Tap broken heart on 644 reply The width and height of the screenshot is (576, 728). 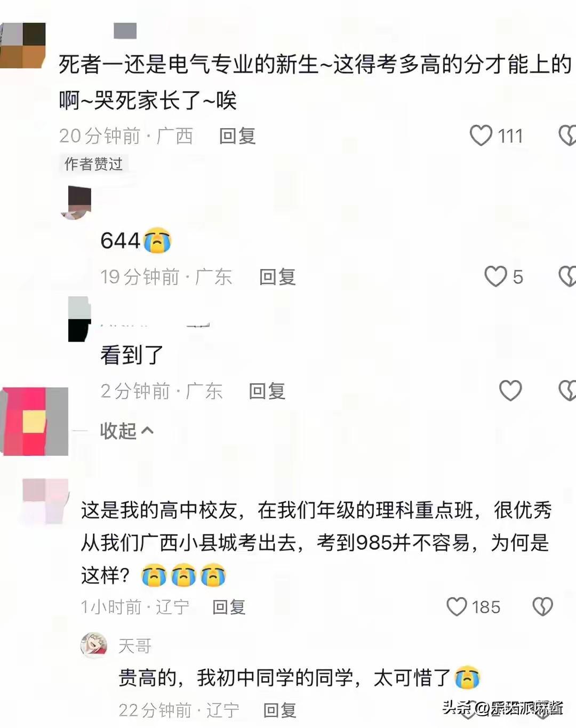click(567, 276)
